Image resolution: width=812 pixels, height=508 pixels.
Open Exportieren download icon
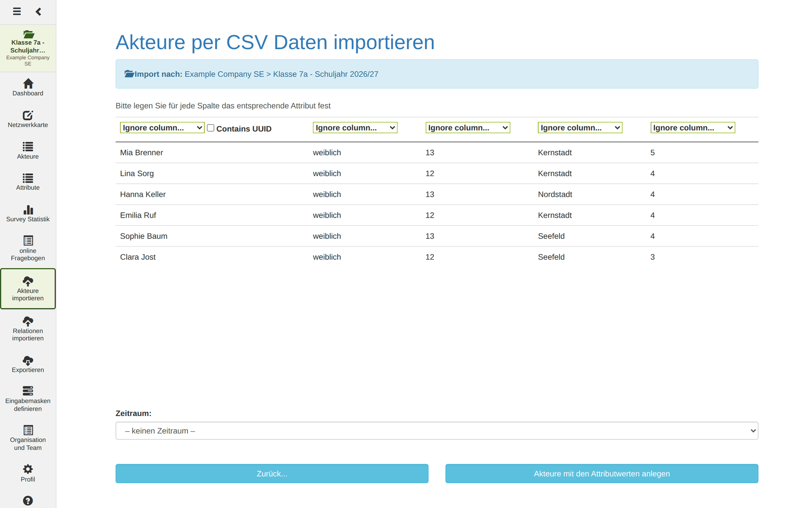tap(28, 360)
